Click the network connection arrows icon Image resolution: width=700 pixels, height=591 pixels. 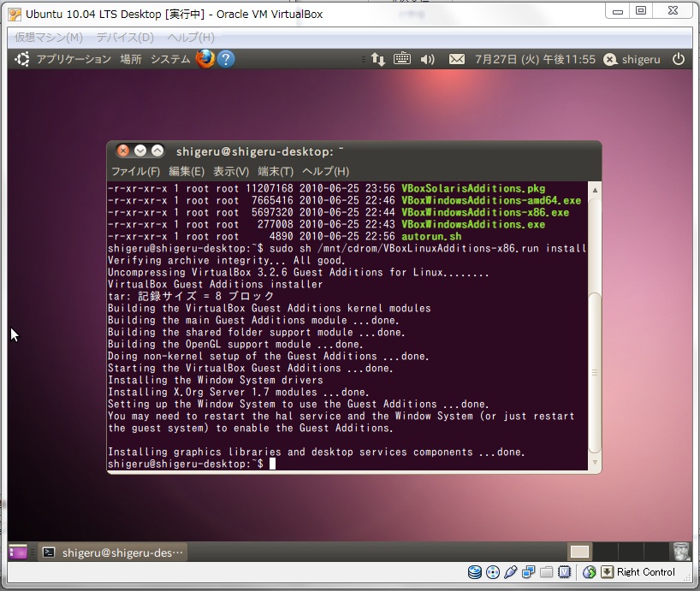[x=378, y=59]
